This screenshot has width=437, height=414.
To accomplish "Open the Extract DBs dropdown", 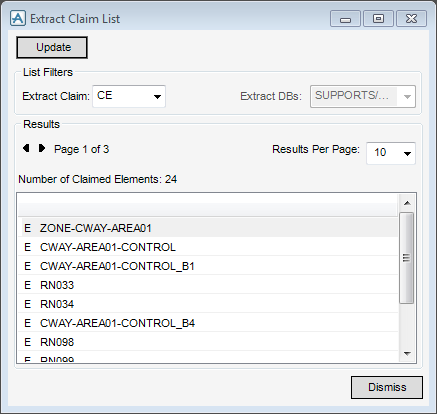I will pos(363,96).
